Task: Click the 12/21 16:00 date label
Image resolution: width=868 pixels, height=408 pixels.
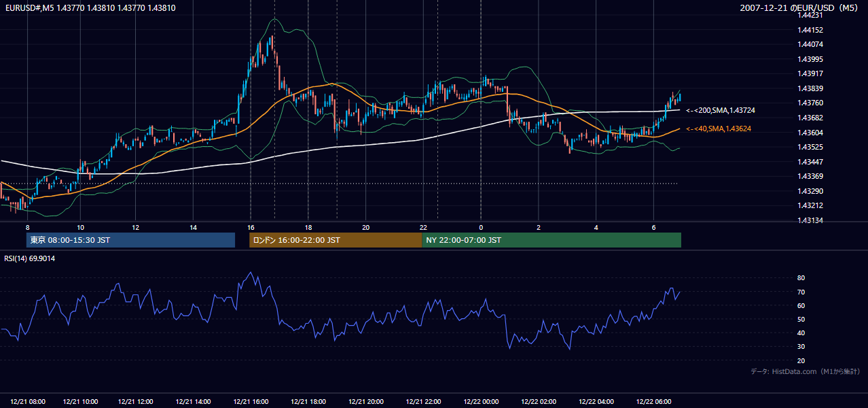Action: tap(251, 401)
